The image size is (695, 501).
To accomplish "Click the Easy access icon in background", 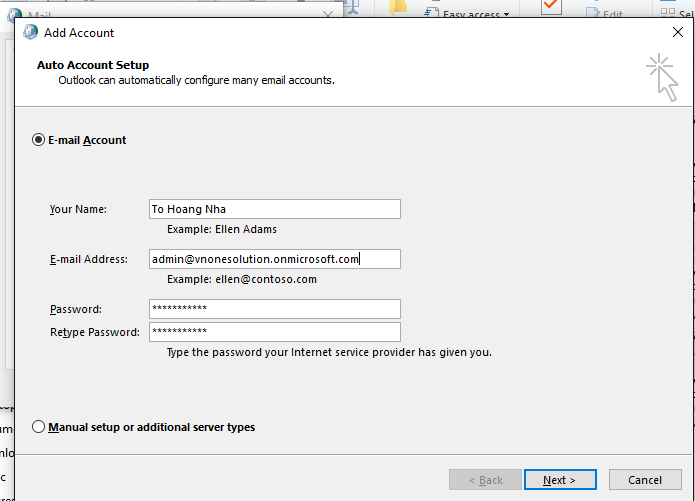I will click(431, 13).
